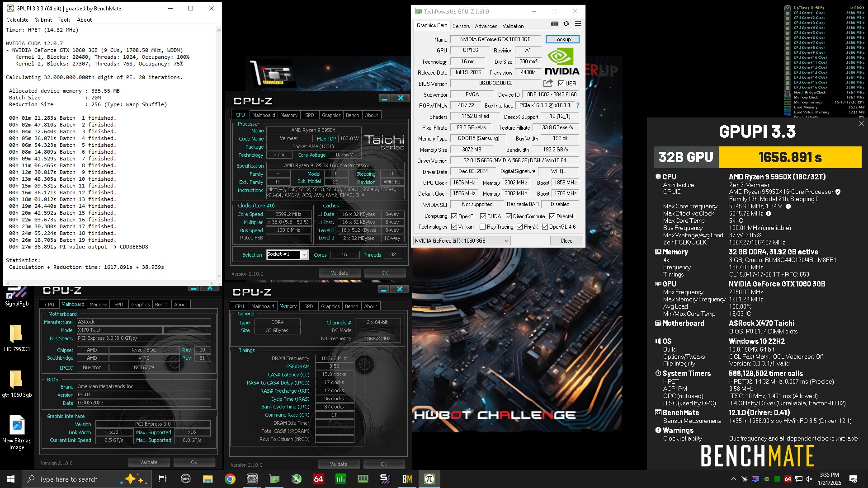Viewport: 868px width, 488px height.
Task: Toggle the DirectCompute checkbox
Action: pos(509,216)
